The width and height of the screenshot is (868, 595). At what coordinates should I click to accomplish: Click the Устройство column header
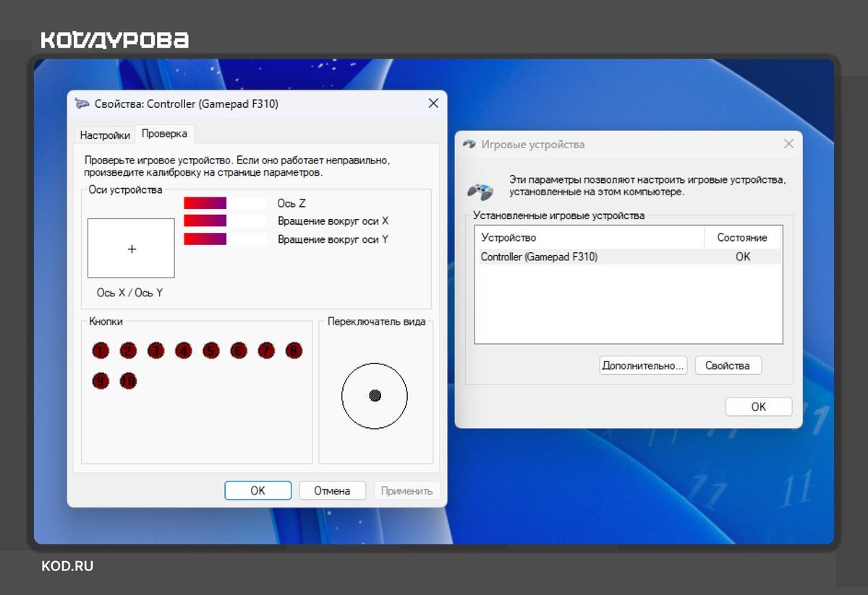(x=590, y=238)
